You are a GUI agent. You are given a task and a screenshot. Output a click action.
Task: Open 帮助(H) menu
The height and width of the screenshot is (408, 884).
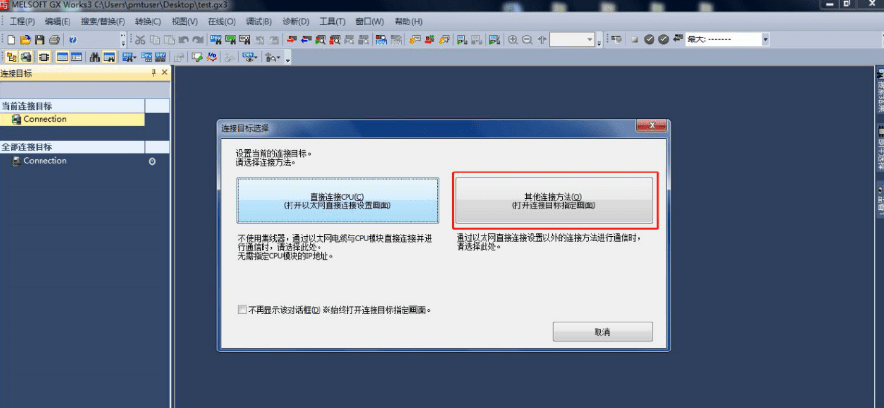point(408,21)
